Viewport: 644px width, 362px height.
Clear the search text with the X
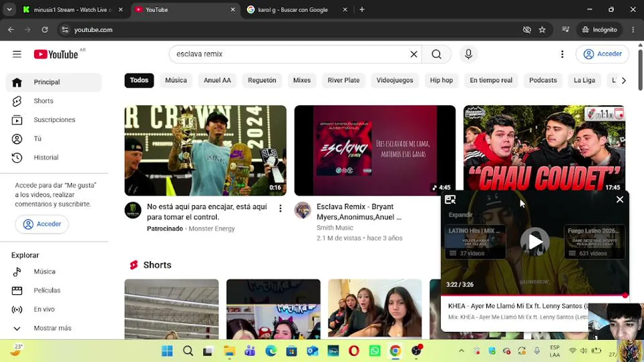(x=414, y=54)
